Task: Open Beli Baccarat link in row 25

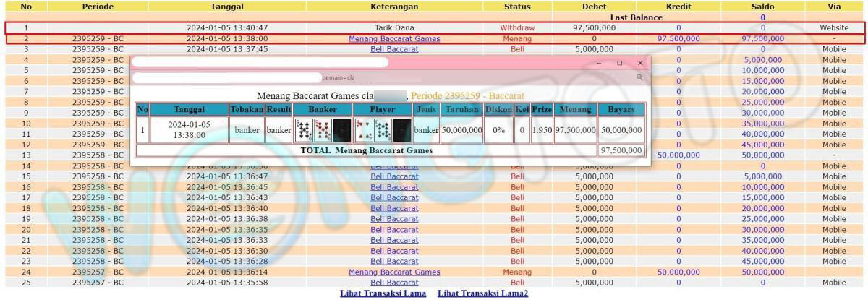Action: pos(394,283)
